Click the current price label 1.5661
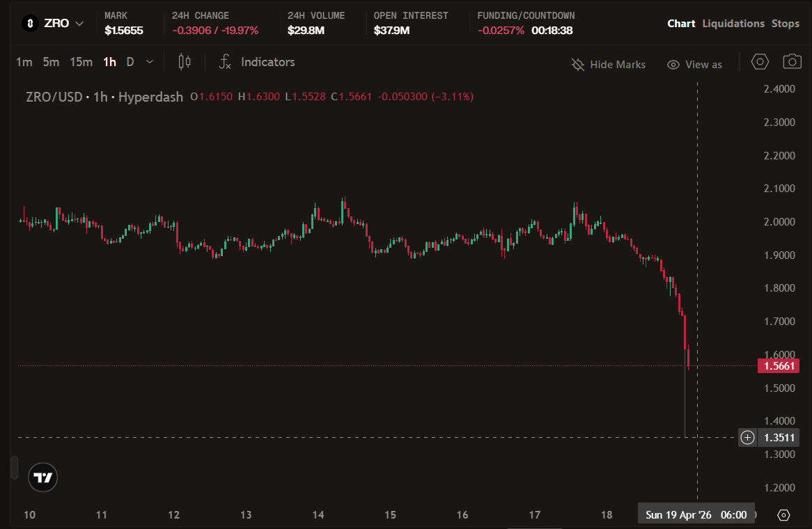812x529 pixels. [x=779, y=366]
